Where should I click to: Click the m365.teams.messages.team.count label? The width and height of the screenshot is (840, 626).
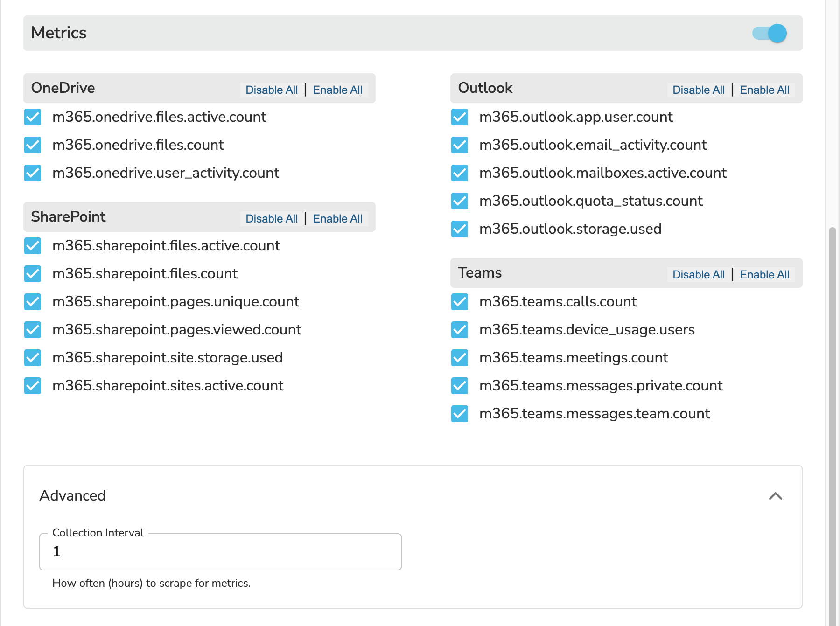pos(595,414)
